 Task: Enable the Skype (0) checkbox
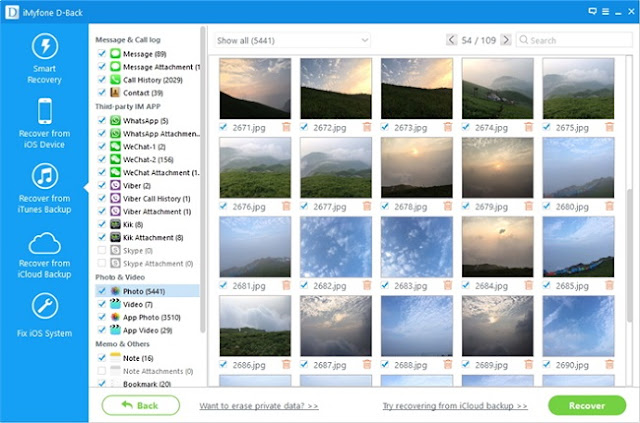point(102,250)
